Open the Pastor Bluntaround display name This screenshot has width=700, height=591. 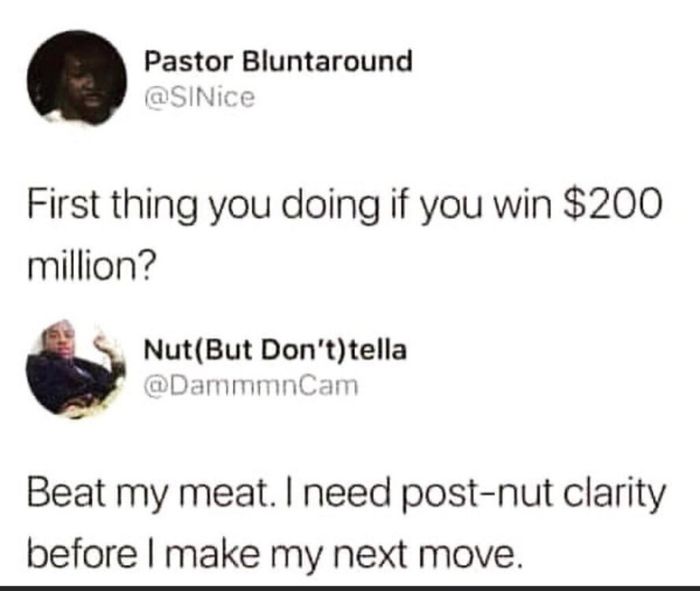[x=279, y=61]
